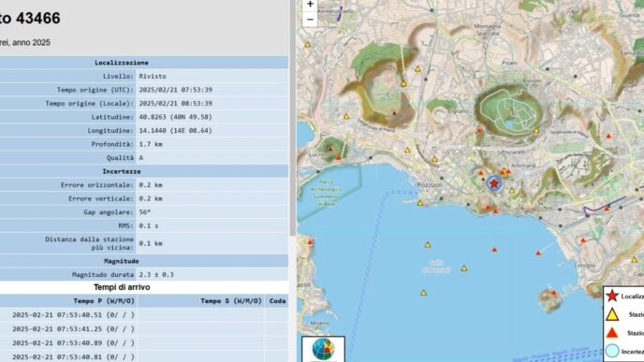Click the yellow triangle icon in the map legend
The height and width of the screenshot is (362, 644).
pyautogui.click(x=612, y=314)
